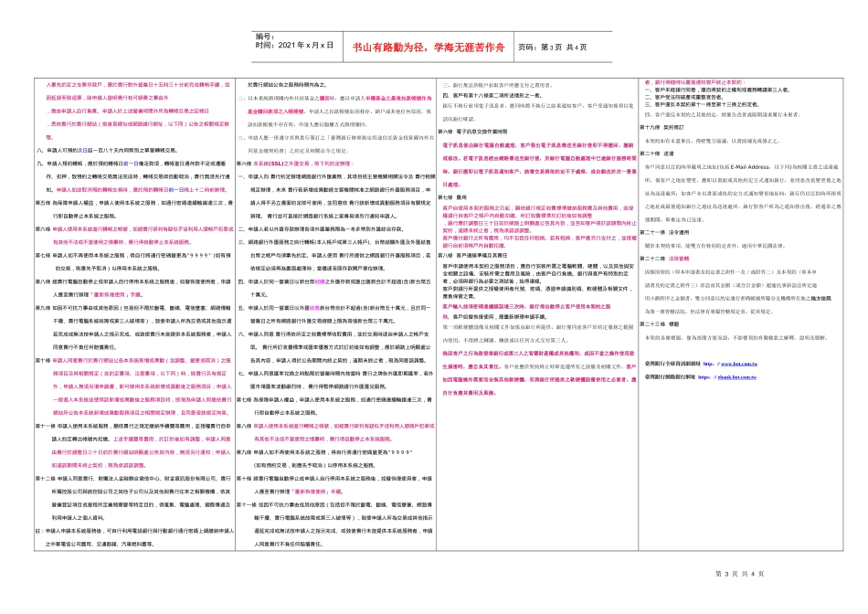Click the text '本契約如有未盡事宜' under 第十九條
The width and height of the screenshot is (868, 614).
point(668,141)
